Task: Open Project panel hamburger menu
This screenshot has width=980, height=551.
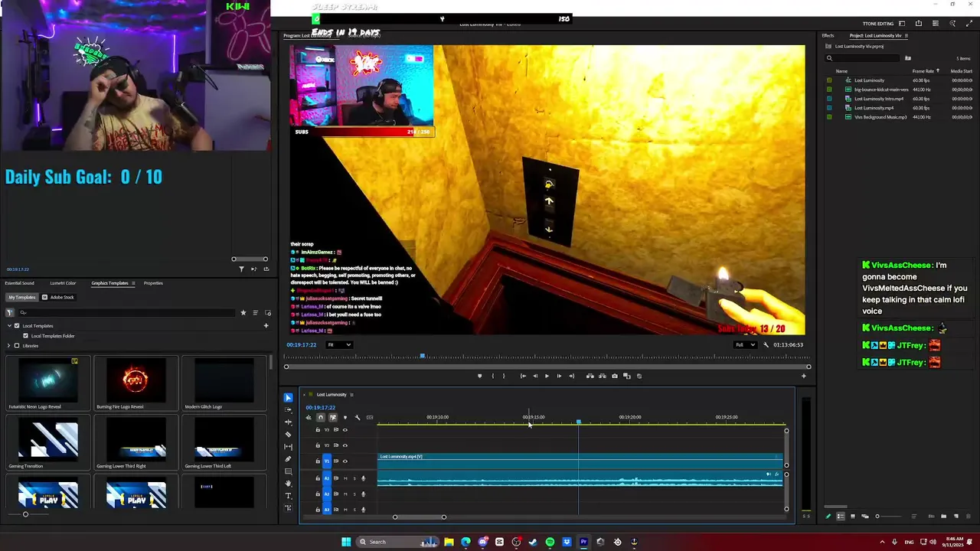Action: (906, 35)
